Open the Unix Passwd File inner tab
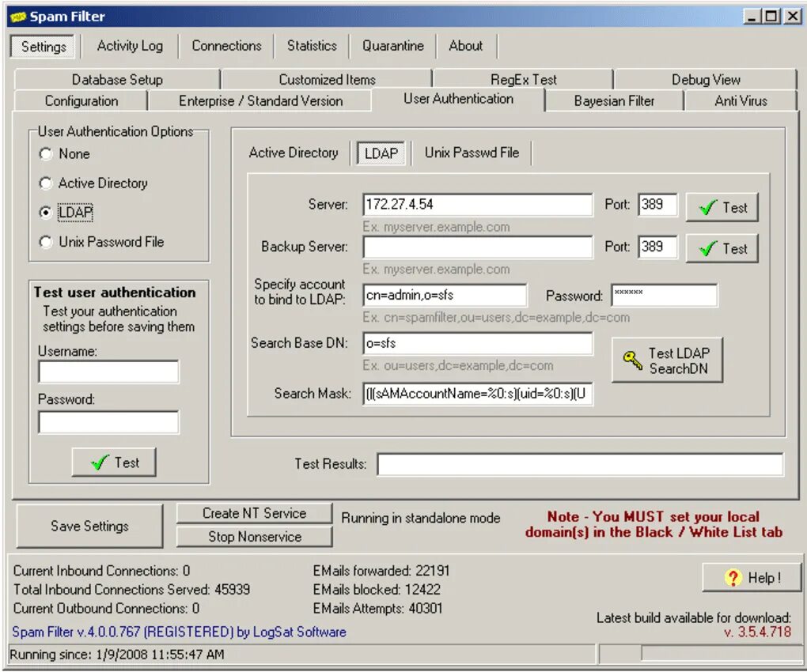The width and height of the screenshot is (807, 672). coord(472,153)
